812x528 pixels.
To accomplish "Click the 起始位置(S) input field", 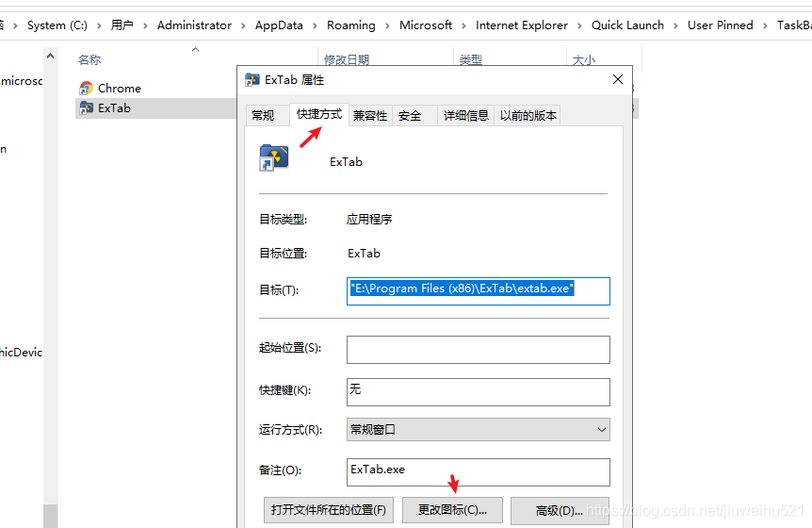I will click(x=478, y=350).
